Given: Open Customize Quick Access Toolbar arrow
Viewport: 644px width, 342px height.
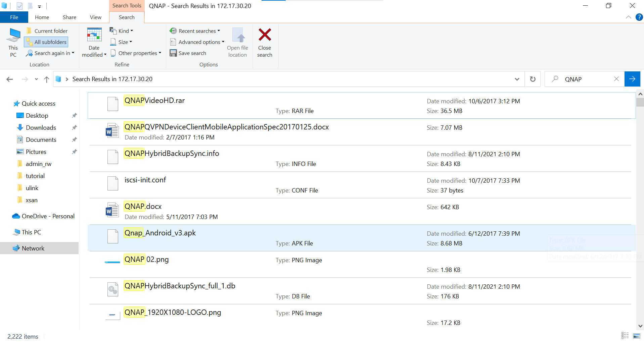Looking at the screenshot, I should pyautogui.click(x=39, y=6).
